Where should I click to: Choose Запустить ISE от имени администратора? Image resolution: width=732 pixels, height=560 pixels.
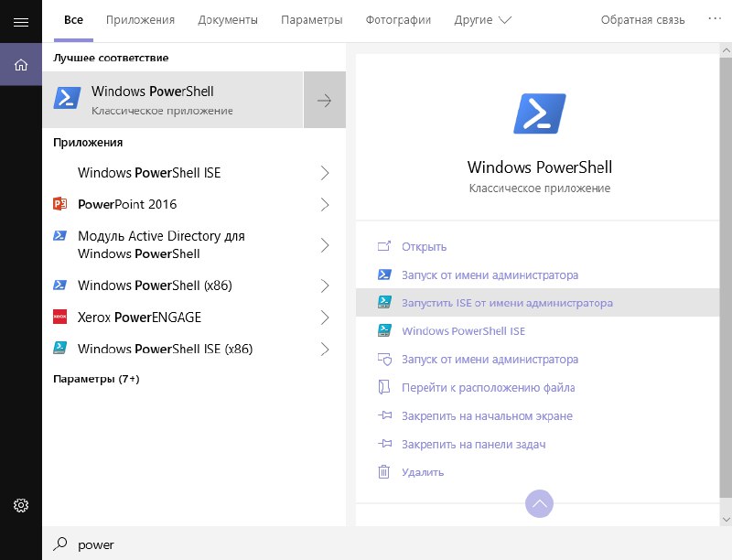point(507,303)
